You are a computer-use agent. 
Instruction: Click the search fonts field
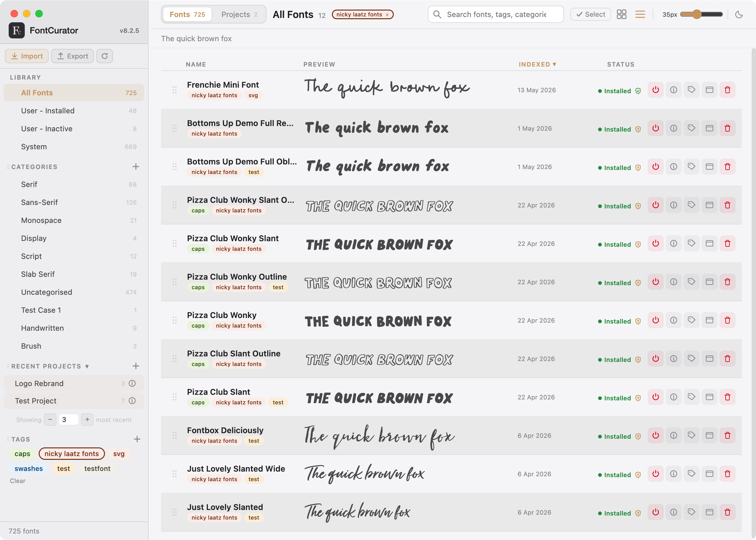point(496,14)
